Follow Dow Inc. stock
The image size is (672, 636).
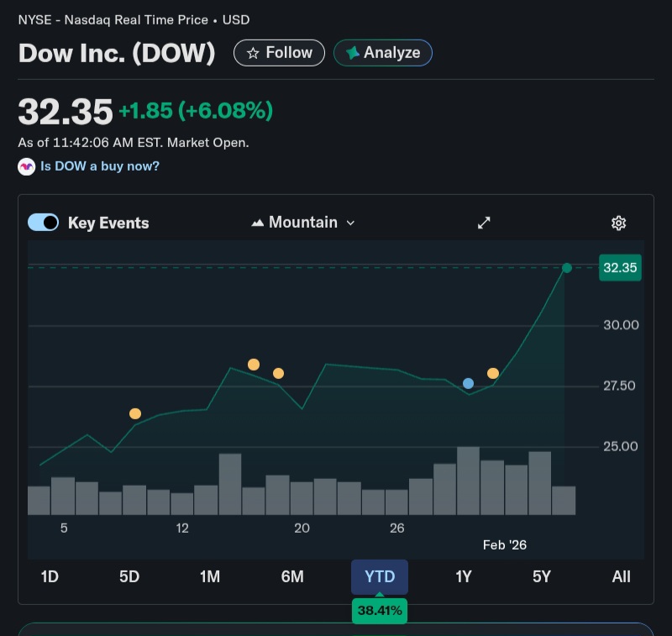pyautogui.click(x=279, y=53)
